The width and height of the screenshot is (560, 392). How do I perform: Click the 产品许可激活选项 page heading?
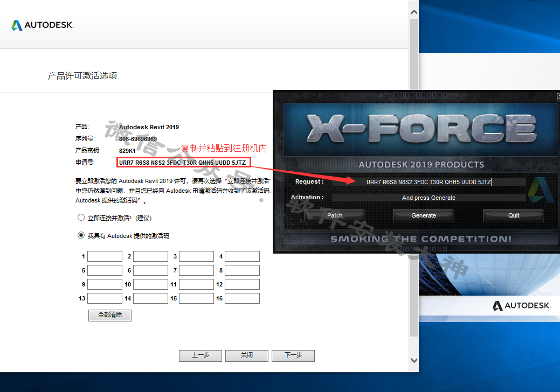pyautogui.click(x=82, y=75)
